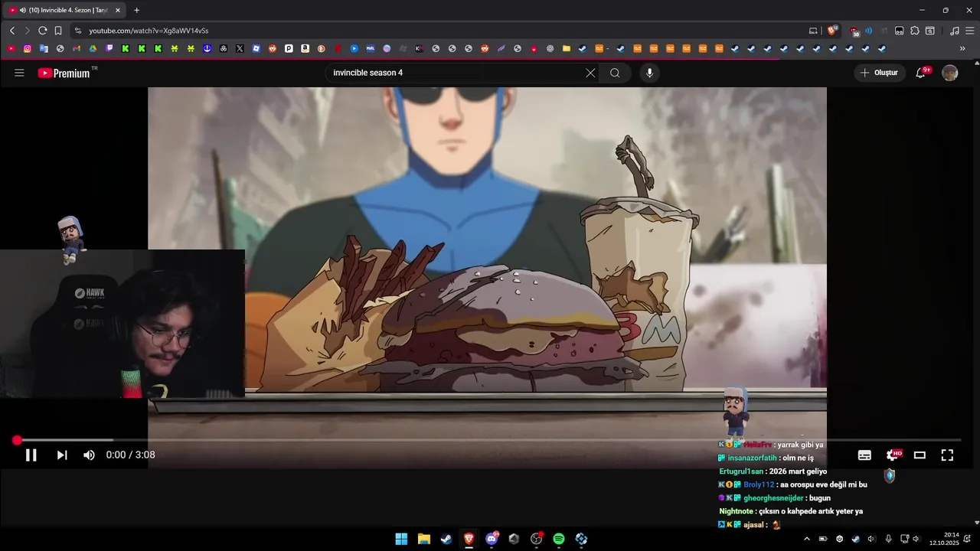Open File Explorer from the taskbar
980x551 pixels.
[x=423, y=539]
